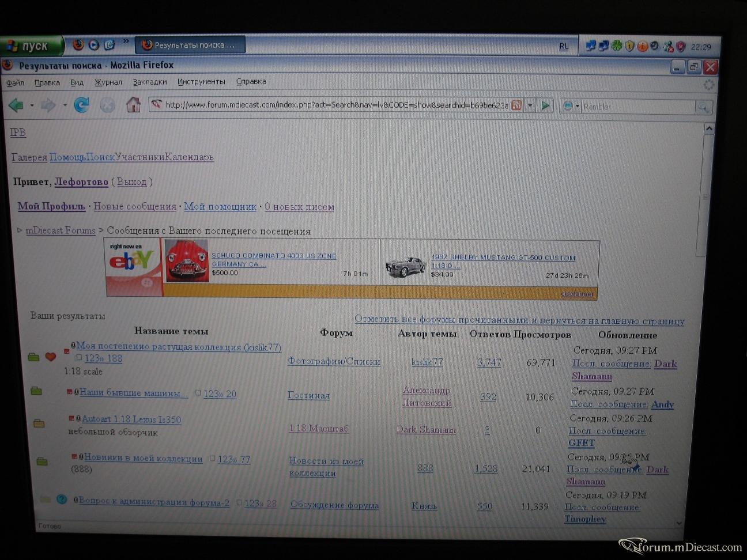
Task: Open the 'Новые сообщения' link
Action: pos(135,206)
